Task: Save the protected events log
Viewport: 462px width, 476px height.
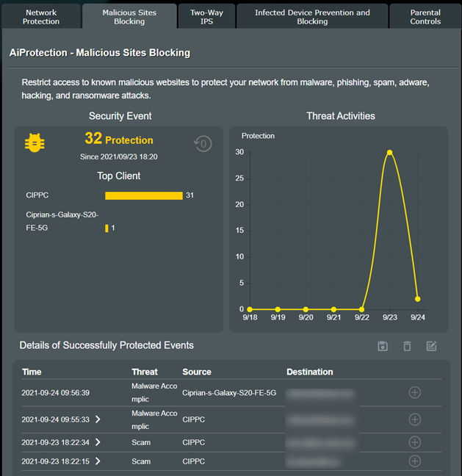Action: pos(383,346)
